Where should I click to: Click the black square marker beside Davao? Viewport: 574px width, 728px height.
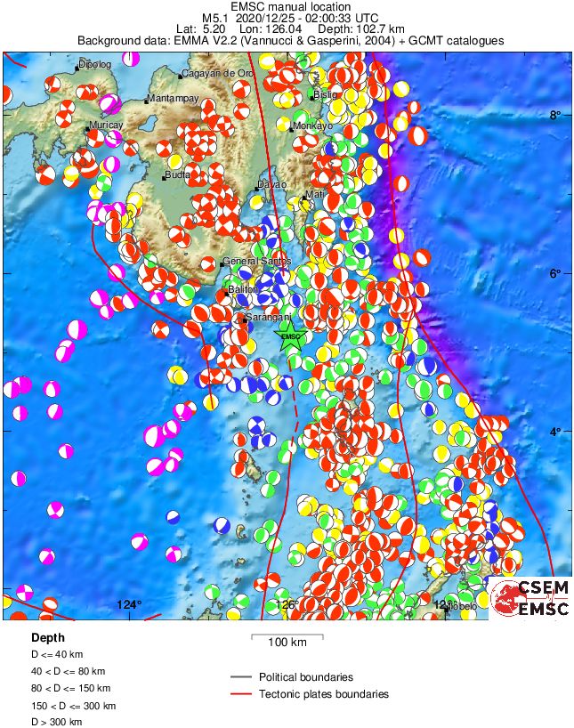tap(256, 189)
